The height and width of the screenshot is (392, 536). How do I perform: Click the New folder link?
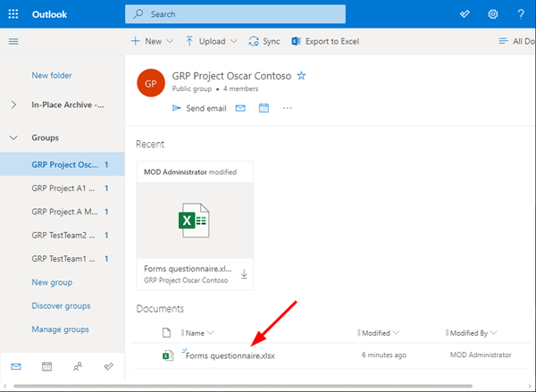[52, 75]
